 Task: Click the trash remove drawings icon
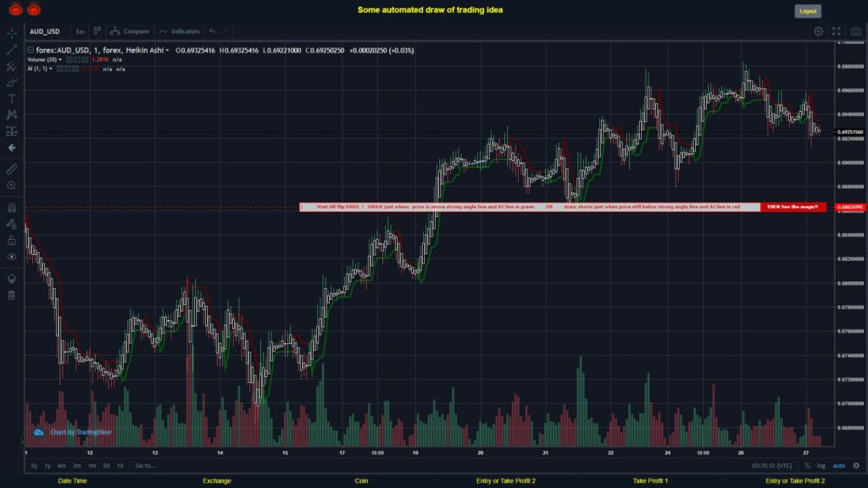[12, 296]
